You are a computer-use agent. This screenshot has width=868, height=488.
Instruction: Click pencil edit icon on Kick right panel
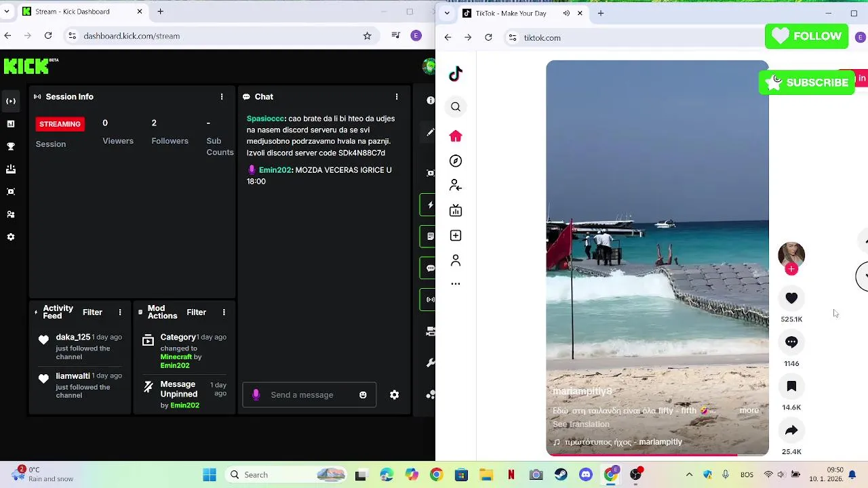430,132
